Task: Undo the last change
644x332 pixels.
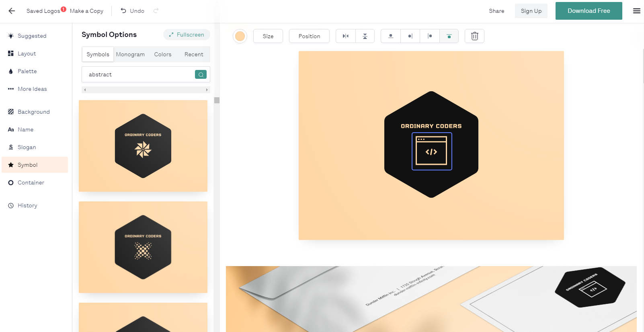Action: [x=132, y=11]
